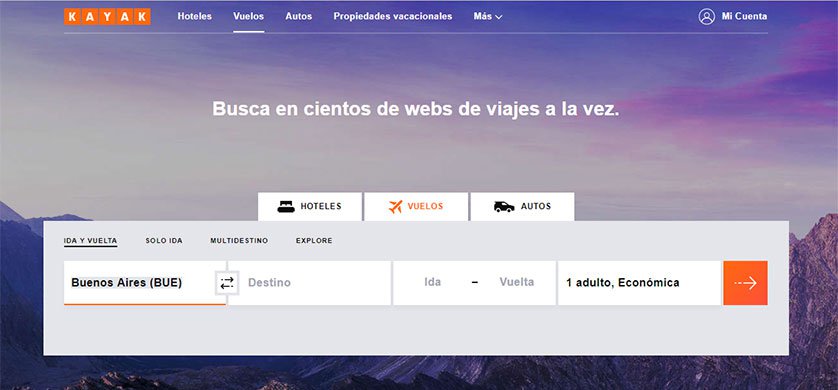The image size is (838, 390).
Task: Switch to the VUELOS search tab
Action: (x=416, y=206)
